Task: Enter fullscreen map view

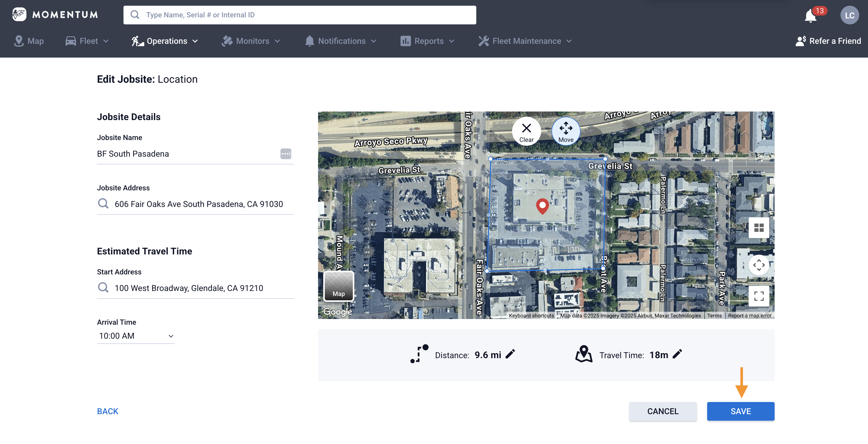Action: [x=759, y=296]
